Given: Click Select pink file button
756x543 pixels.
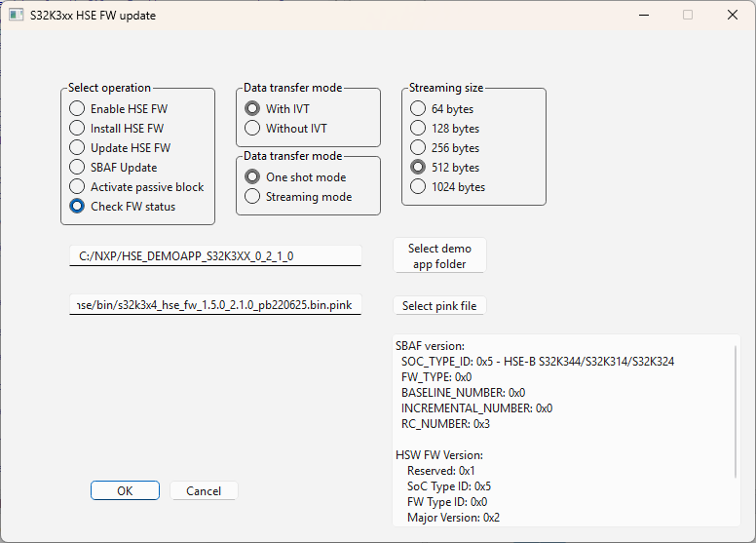Looking at the screenshot, I should click(438, 306).
